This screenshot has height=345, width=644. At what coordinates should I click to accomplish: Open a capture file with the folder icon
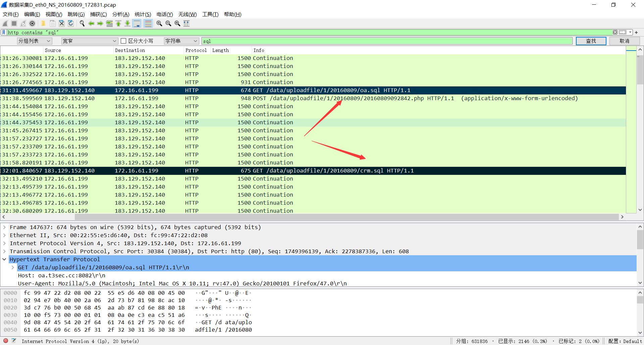tap(43, 23)
